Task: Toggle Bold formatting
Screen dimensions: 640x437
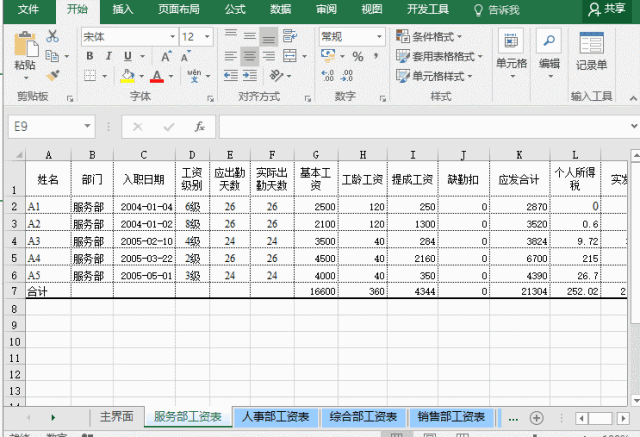Action: coord(90,56)
